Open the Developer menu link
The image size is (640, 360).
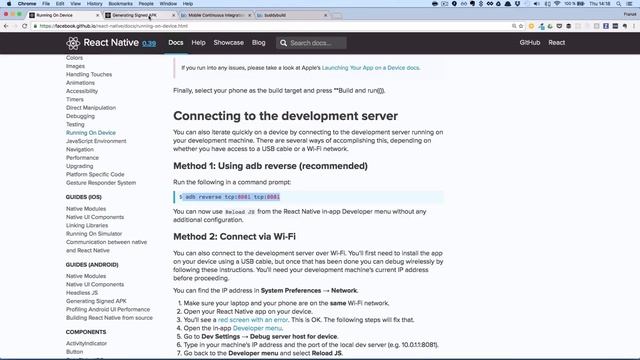pyautogui.click(x=257, y=328)
